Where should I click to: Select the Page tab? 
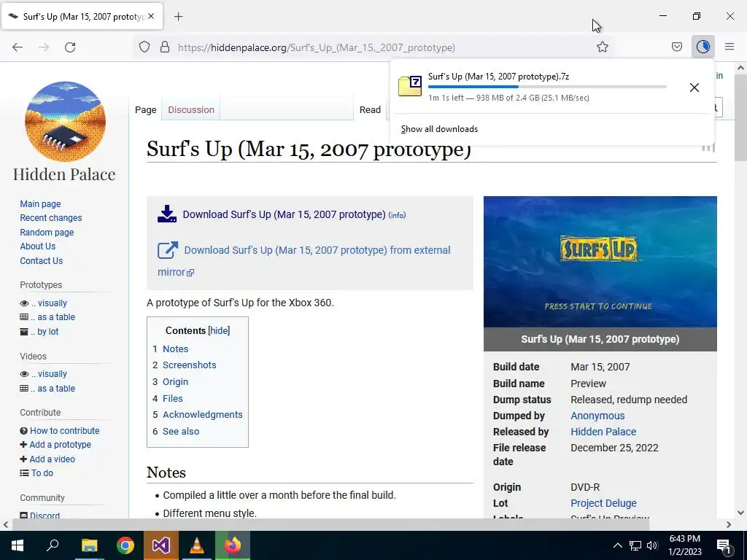tap(146, 109)
